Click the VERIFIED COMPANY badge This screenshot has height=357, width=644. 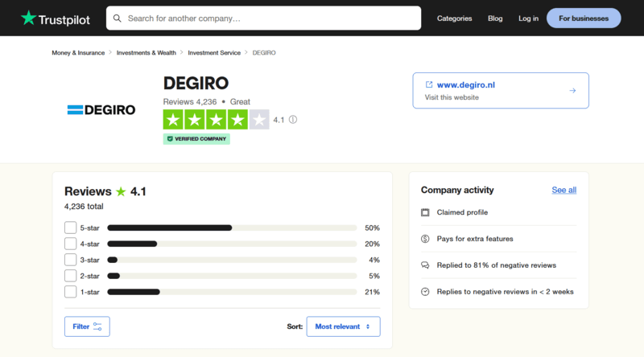[x=196, y=138]
